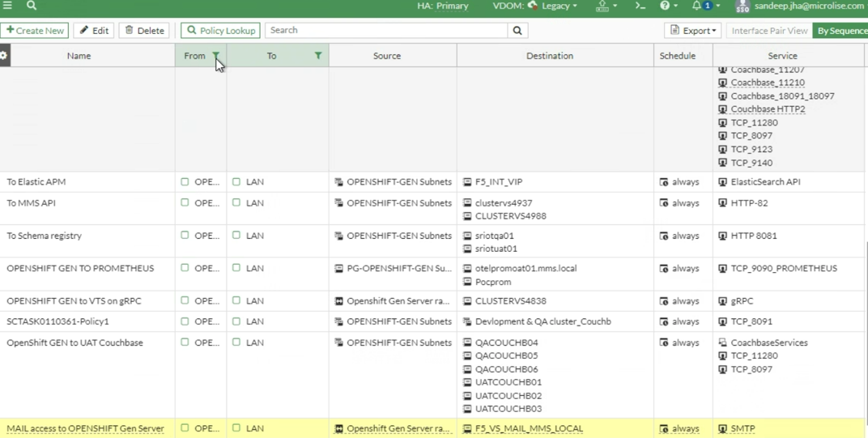Click the top bar search magnifier icon
The height and width of the screenshot is (438, 868).
click(32, 5)
